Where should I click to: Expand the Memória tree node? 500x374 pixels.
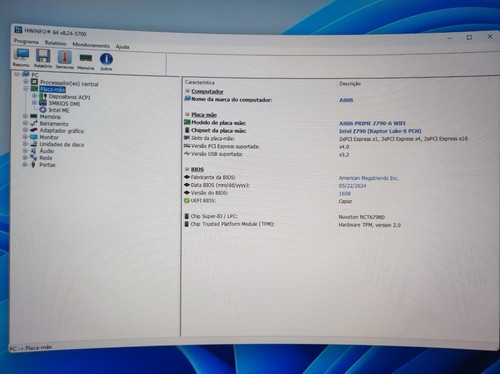tap(25, 116)
